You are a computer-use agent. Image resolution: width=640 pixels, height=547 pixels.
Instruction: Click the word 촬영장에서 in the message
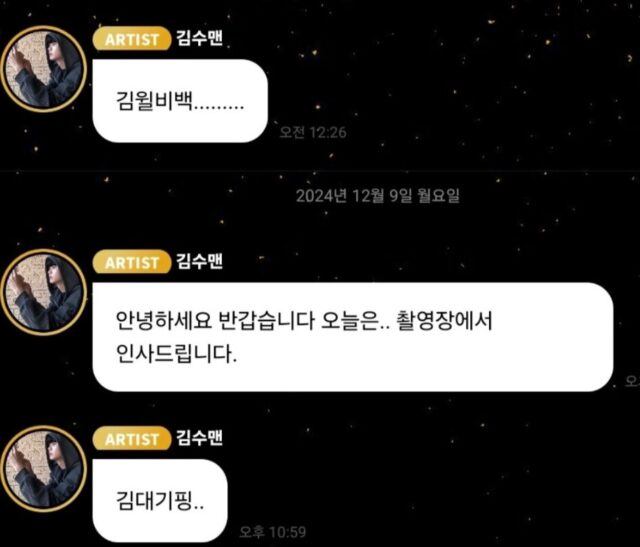444,320
